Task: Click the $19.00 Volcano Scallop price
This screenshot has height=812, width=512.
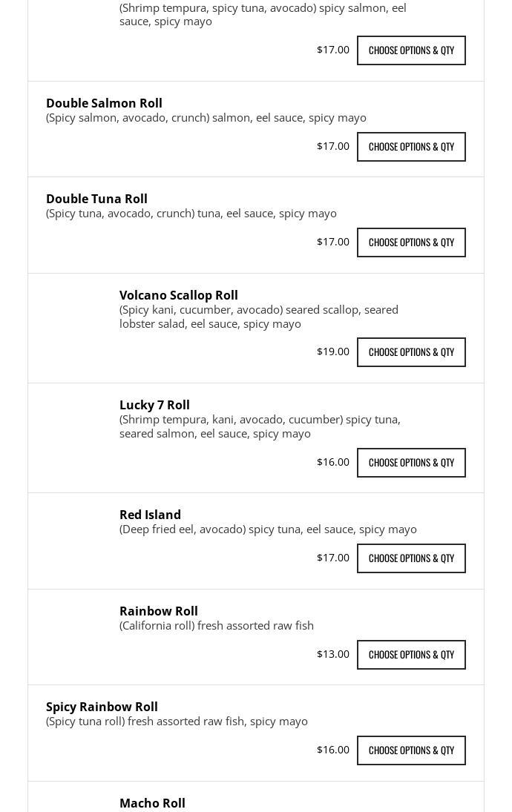Action: [x=333, y=351]
